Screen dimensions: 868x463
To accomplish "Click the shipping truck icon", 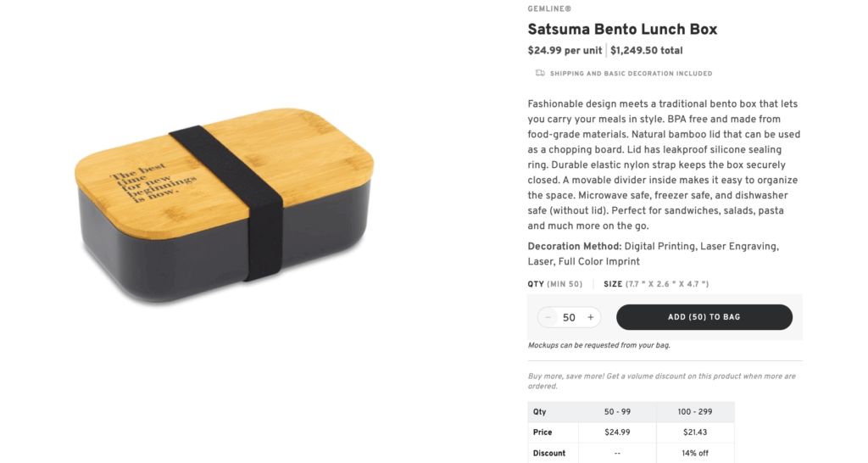I will [540, 74].
